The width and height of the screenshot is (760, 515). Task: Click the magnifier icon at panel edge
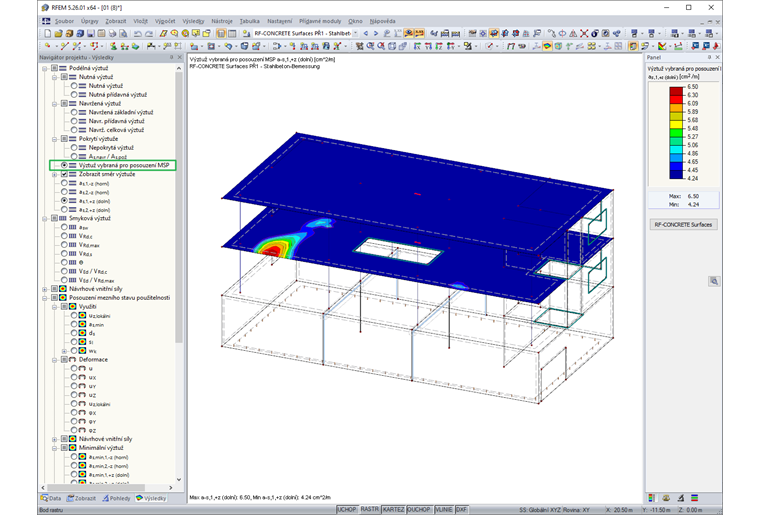tap(714, 281)
